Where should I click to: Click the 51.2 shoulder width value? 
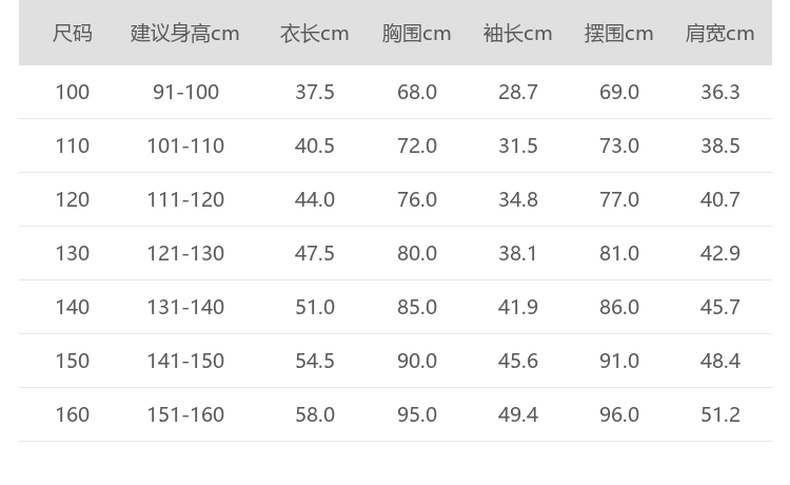click(x=719, y=414)
